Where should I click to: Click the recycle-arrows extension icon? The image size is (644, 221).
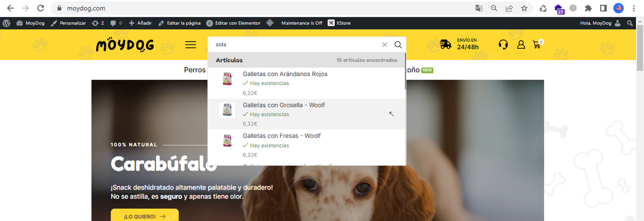pos(543,8)
